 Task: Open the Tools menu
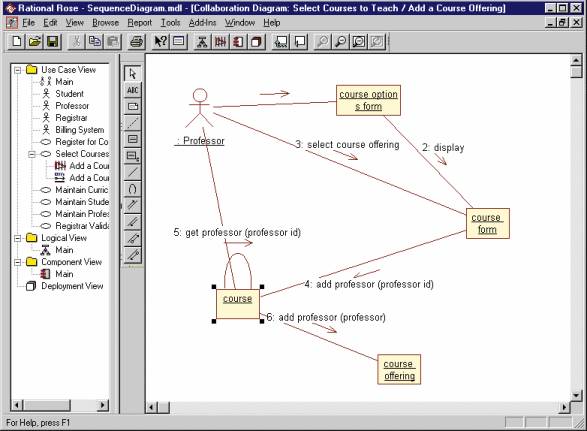[170, 23]
